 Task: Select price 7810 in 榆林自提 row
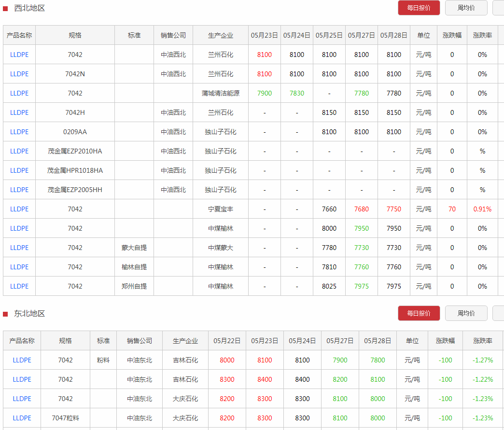pos(329,267)
